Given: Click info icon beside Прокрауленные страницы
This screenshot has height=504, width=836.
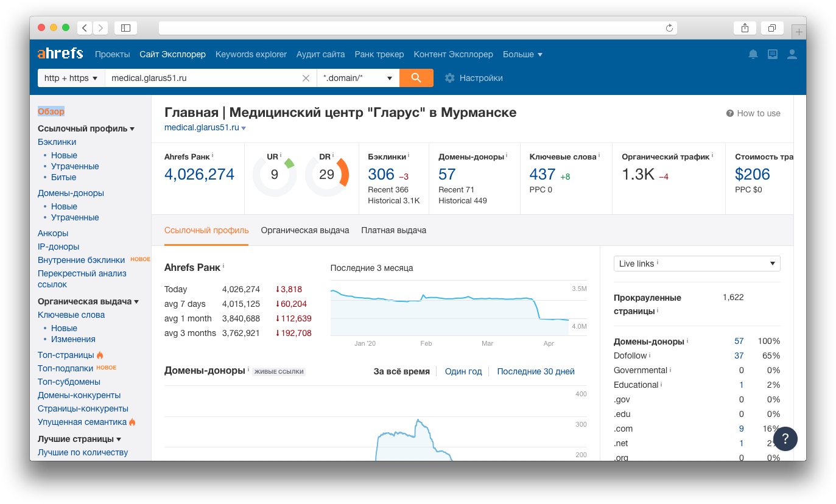Looking at the screenshot, I should click(658, 310).
